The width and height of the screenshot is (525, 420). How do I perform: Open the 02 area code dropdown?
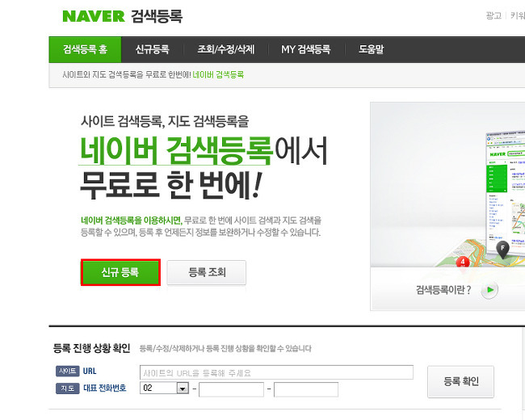click(164, 388)
